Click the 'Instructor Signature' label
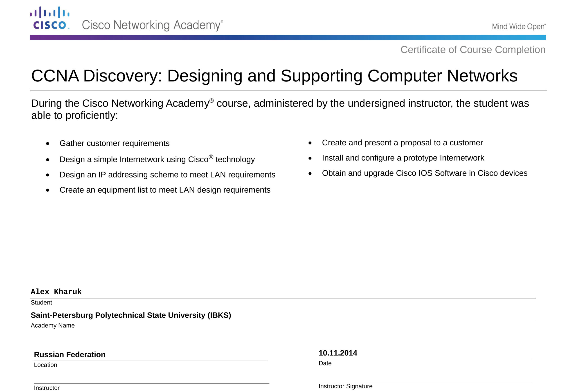This screenshot has height=392, width=576. coord(346,386)
